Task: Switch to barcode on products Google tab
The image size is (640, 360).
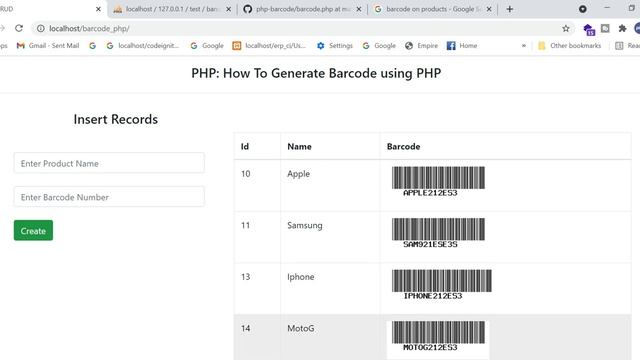Action: point(433,9)
